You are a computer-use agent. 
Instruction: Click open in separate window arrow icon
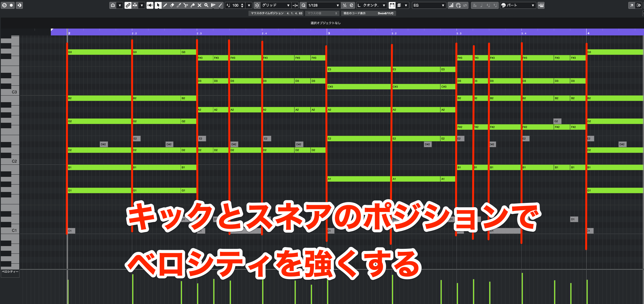pyautogui.click(x=632, y=5)
